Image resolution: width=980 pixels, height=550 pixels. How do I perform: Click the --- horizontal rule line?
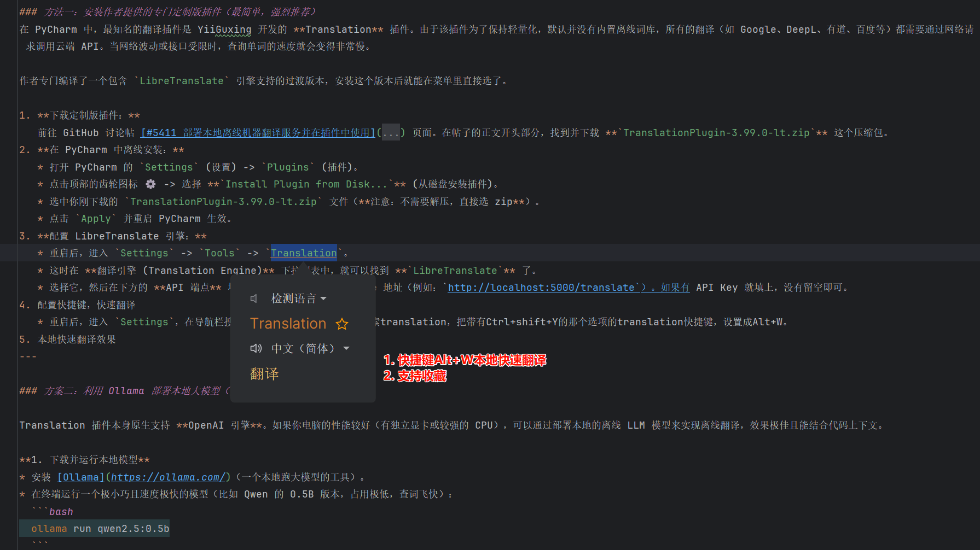28,356
